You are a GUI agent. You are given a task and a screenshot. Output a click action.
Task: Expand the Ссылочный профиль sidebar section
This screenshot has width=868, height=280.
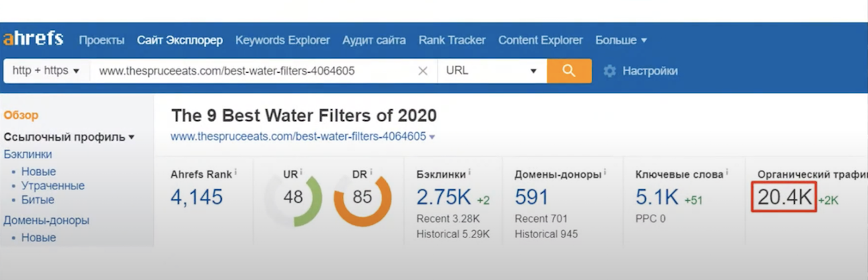[69, 137]
